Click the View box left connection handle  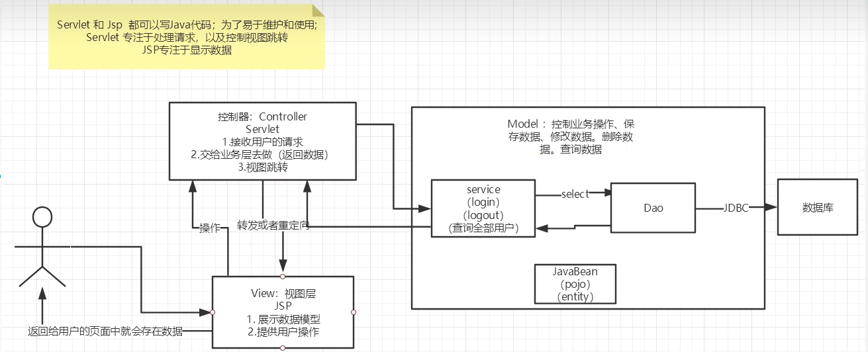[212, 312]
